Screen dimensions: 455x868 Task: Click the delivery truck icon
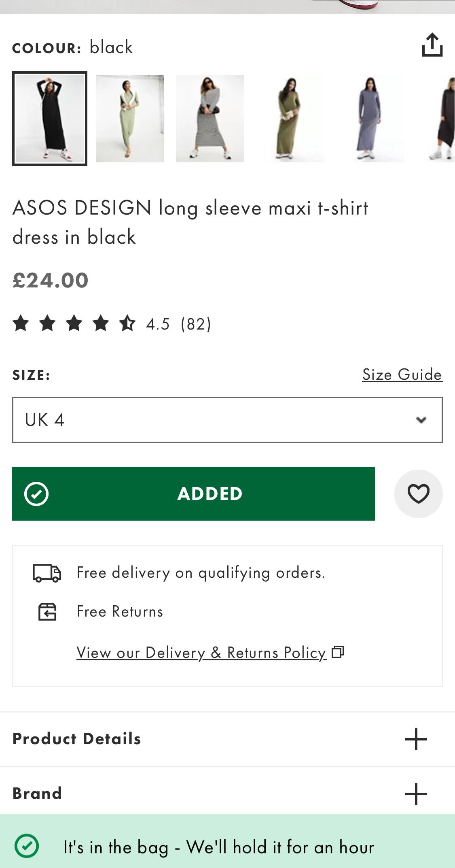47,572
